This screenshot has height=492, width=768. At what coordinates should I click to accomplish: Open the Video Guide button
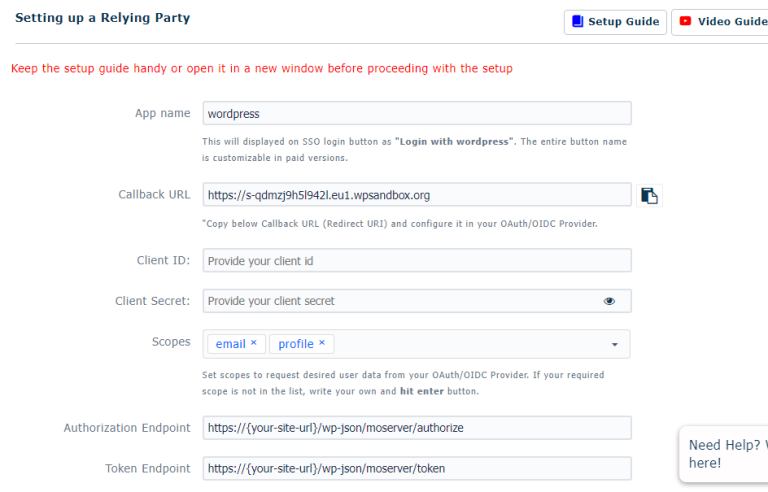coord(722,22)
